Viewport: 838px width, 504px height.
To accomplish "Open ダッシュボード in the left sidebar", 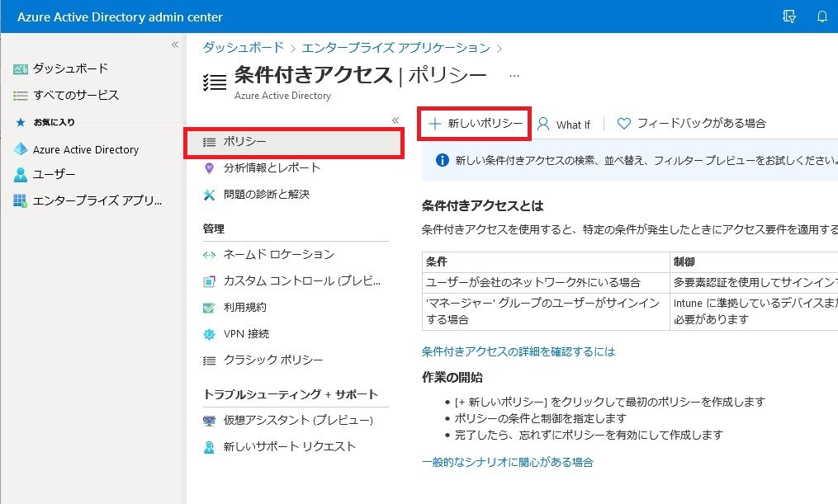I will coord(70,68).
